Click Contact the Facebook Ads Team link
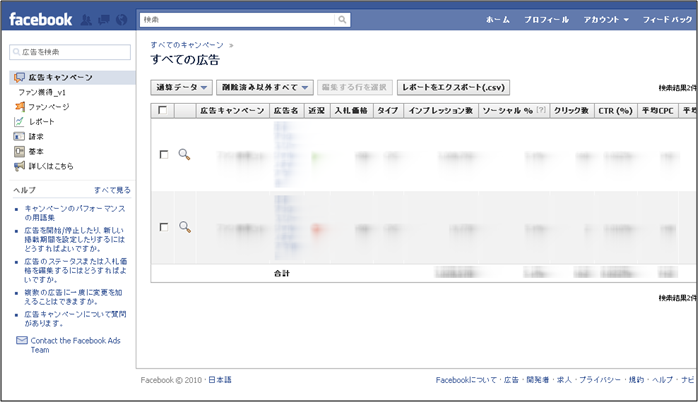 click(x=75, y=345)
